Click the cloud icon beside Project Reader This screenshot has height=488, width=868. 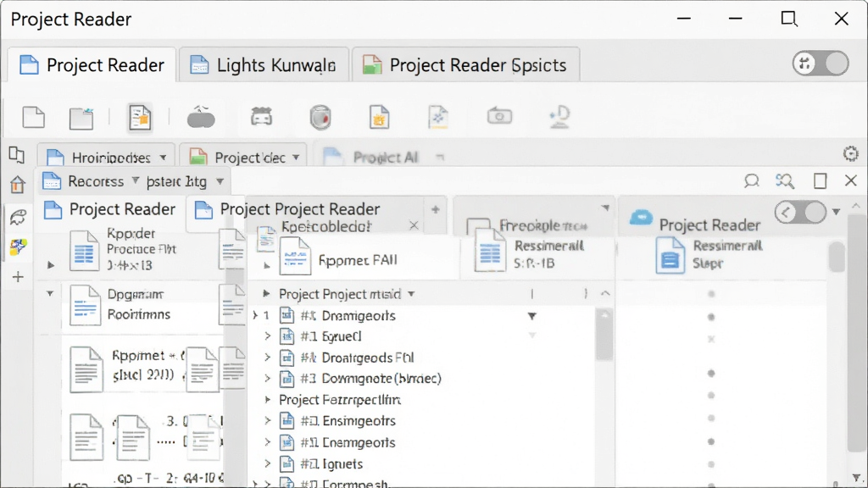(641, 218)
